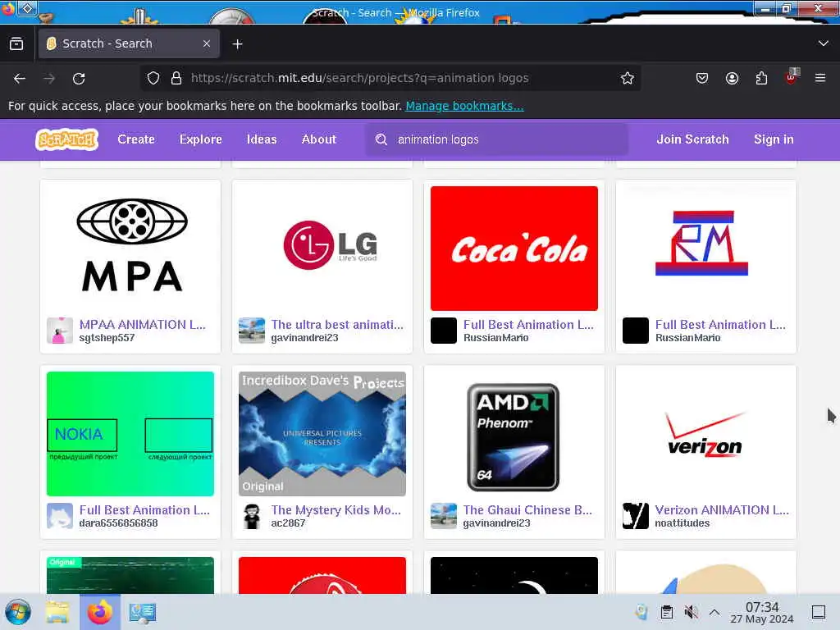Click the site security padlock icon
The height and width of the screenshot is (630, 840).
tap(176, 78)
